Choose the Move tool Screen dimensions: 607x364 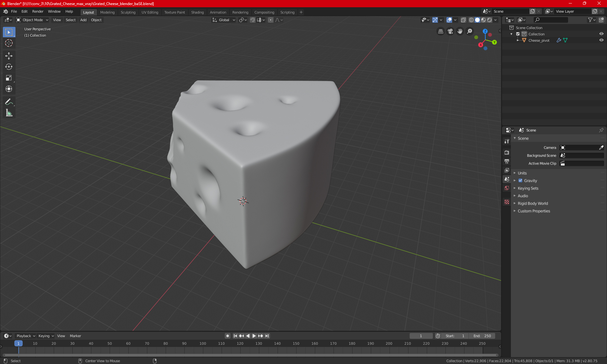[9, 56]
